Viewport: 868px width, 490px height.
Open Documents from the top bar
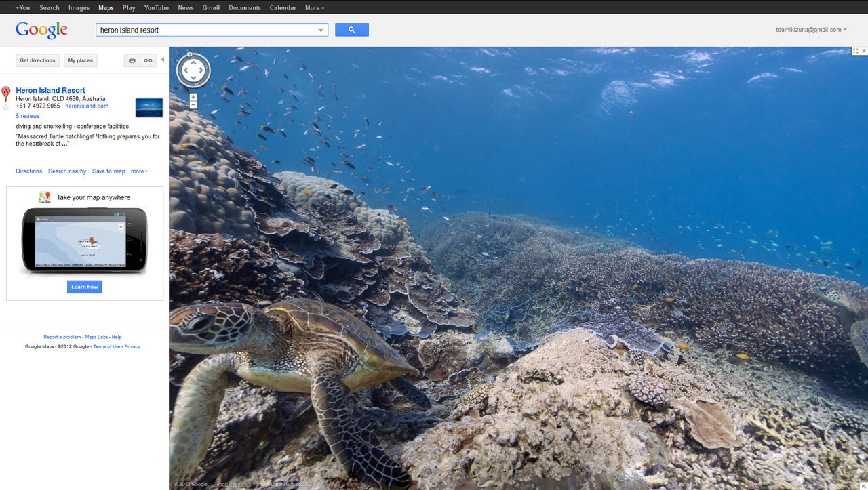245,7
